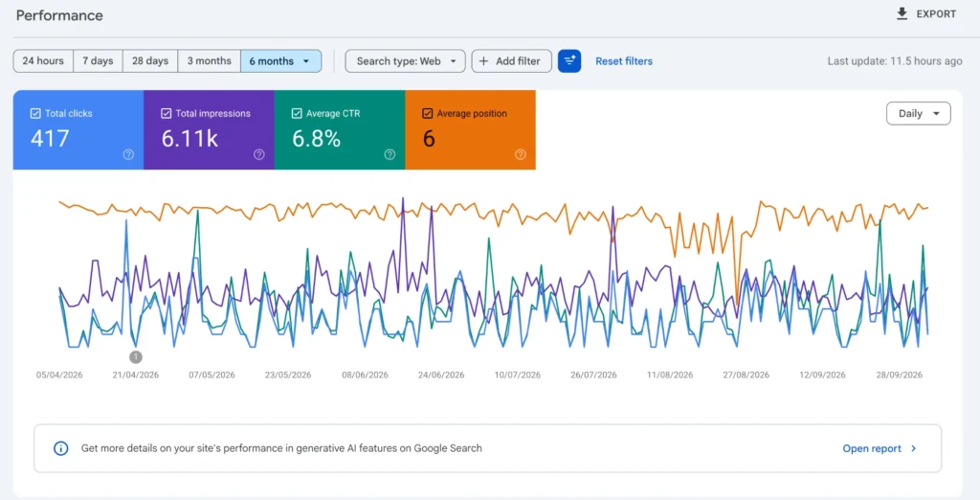This screenshot has height=500, width=980.
Task: Uncheck the Total impressions checkbox
Action: pos(167,113)
